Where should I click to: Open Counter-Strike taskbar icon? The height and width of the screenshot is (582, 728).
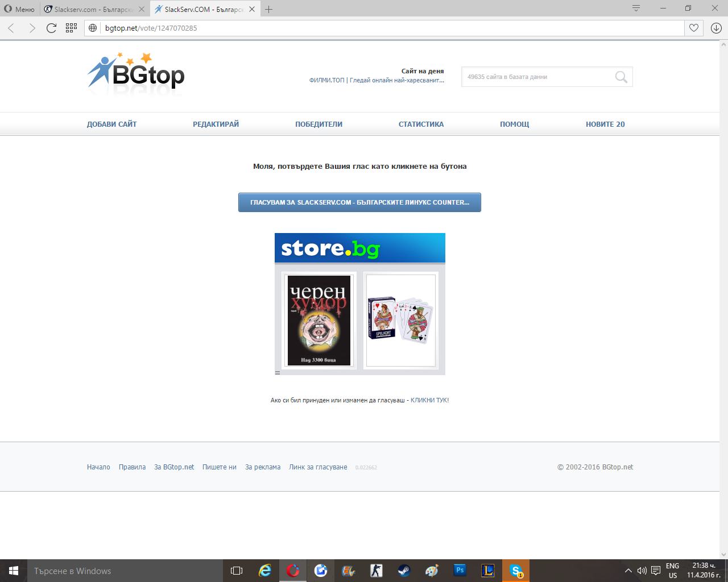[376, 571]
